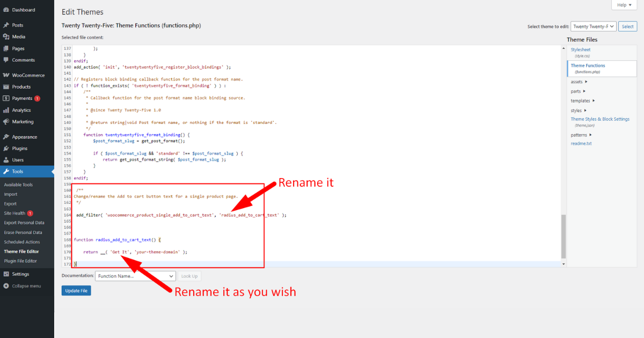Click the Dashboard gauge icon
Screen dimensions: 644x338
coord(6,10)
